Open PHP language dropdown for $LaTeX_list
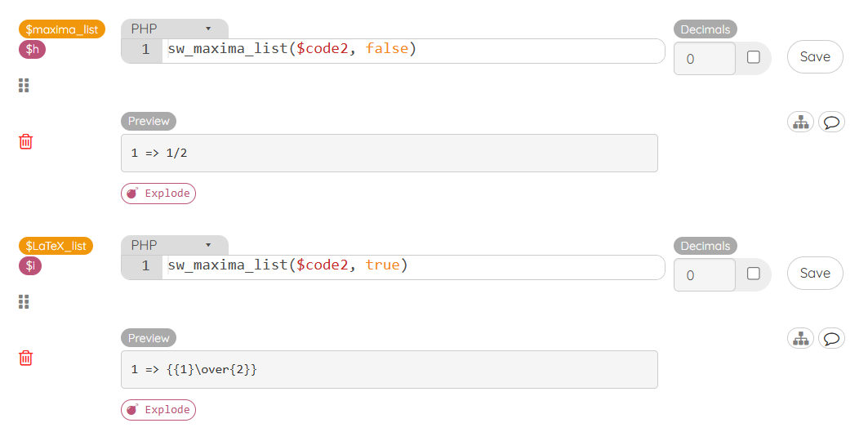Screen dimensions: 868x432 (x=175, y=245)
